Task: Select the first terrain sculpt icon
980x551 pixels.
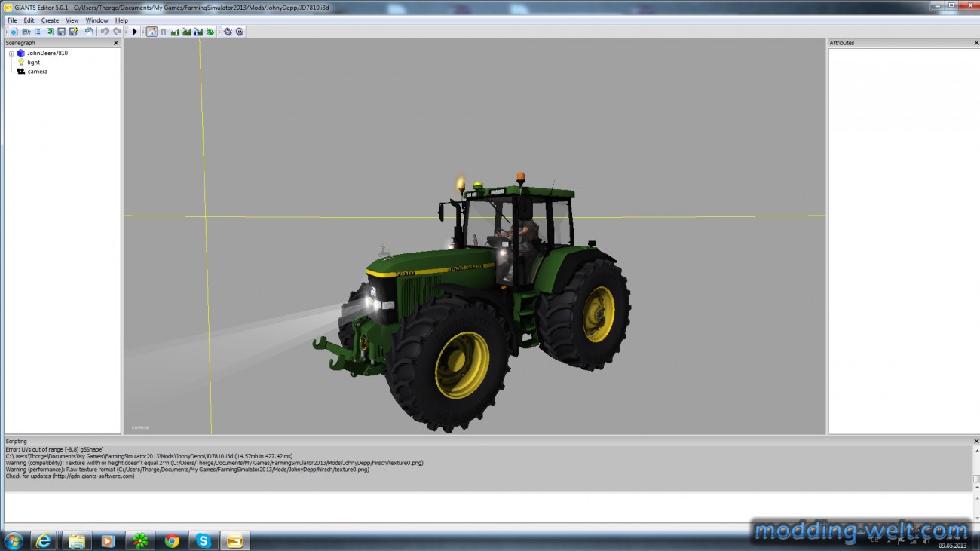Action: click(175, 32)
